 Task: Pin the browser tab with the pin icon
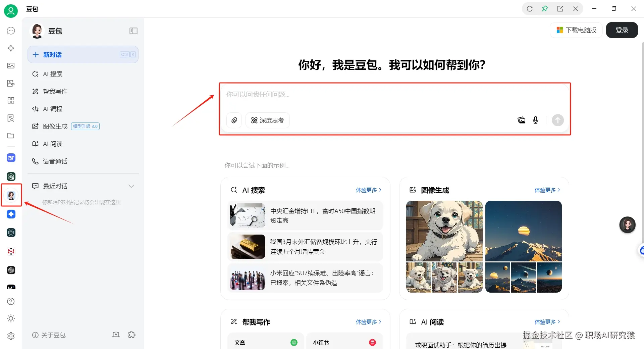tap(545, 8)
